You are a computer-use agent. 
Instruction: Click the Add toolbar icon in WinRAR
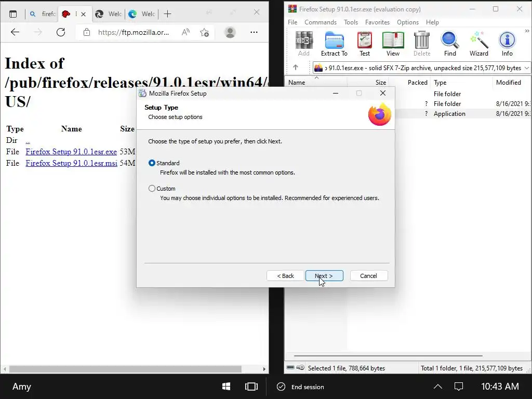(303, 44)
